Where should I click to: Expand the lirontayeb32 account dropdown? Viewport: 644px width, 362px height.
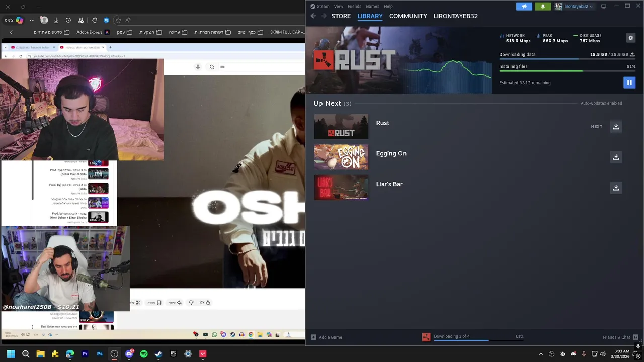point(574,7)
